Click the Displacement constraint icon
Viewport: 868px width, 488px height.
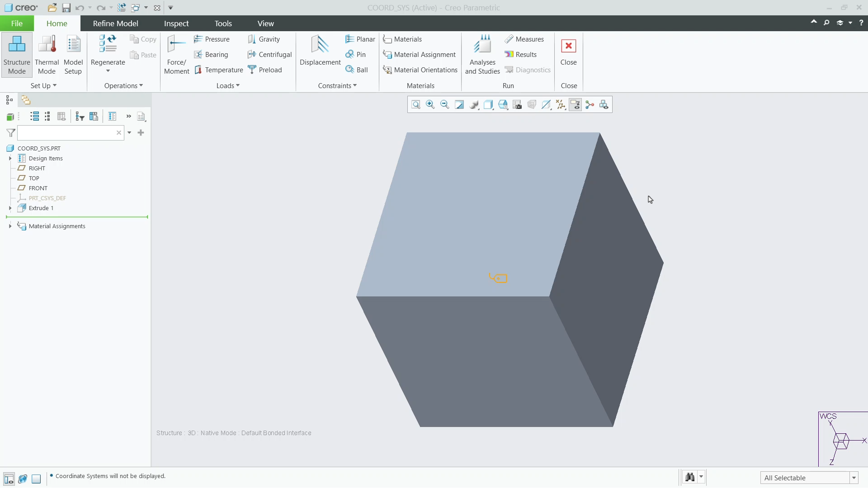point(320,51)
